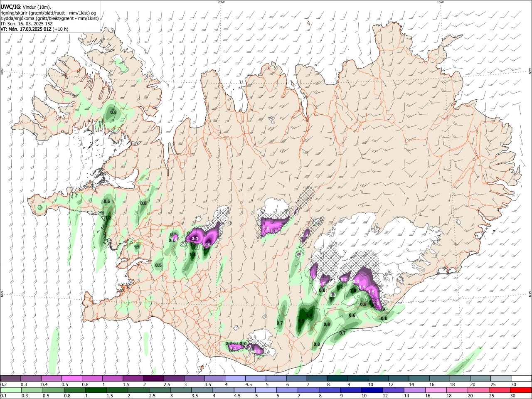Click the snow scale label '4.5'
The height and width of the screenshot is (399, 532).
tap(248, 384)
